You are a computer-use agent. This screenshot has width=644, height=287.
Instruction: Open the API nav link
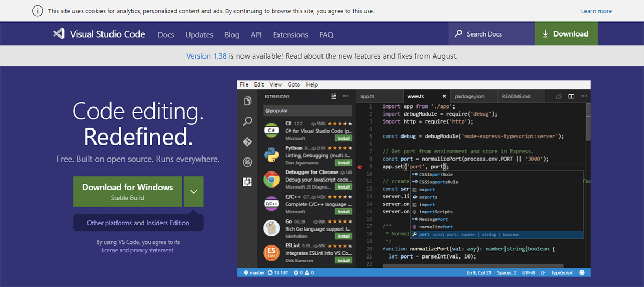256,34
